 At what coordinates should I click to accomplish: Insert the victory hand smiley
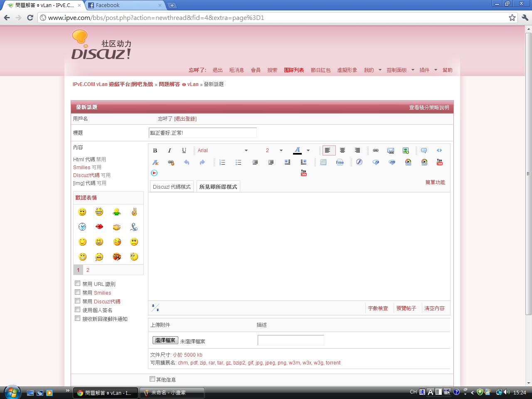coord(134,212)
